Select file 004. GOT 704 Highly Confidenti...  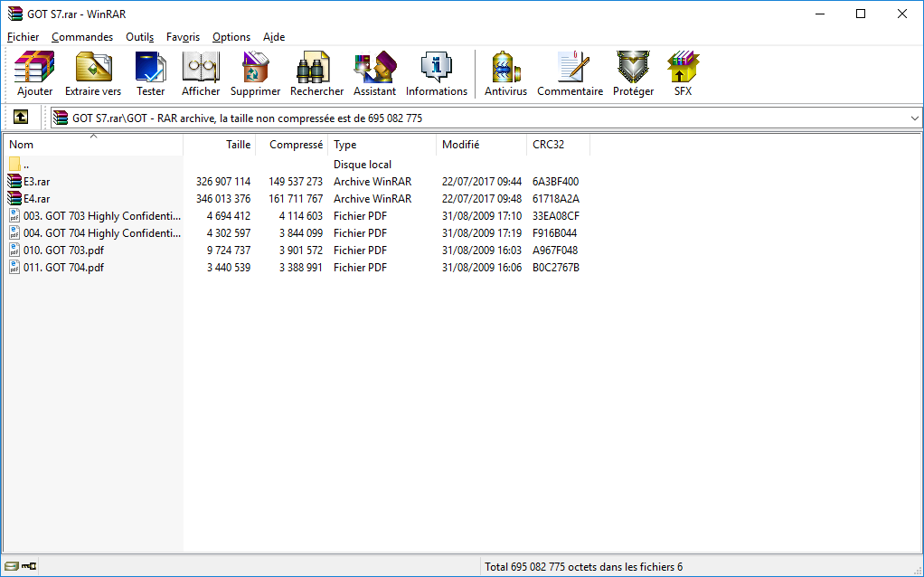(x=102, y=232)
